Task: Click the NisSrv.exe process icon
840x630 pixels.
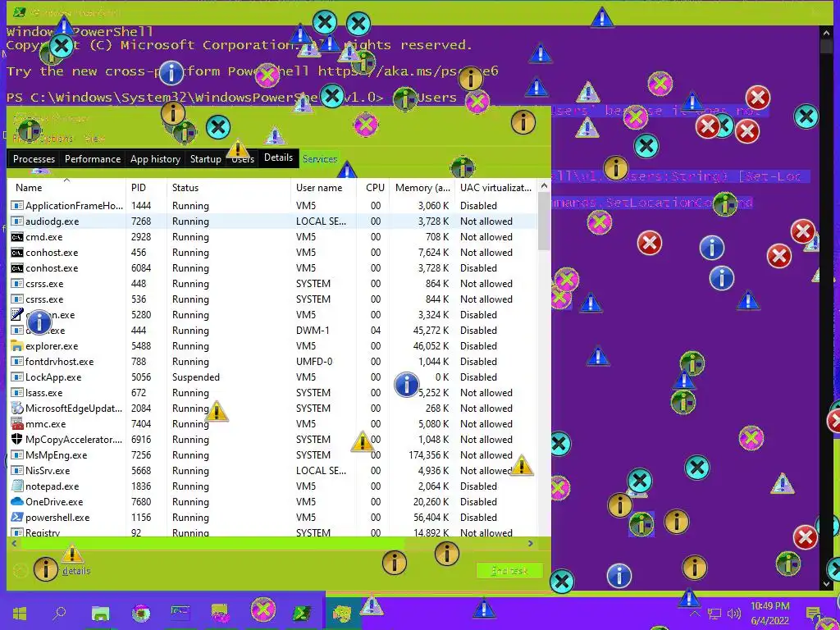Action: coord(17,470)
